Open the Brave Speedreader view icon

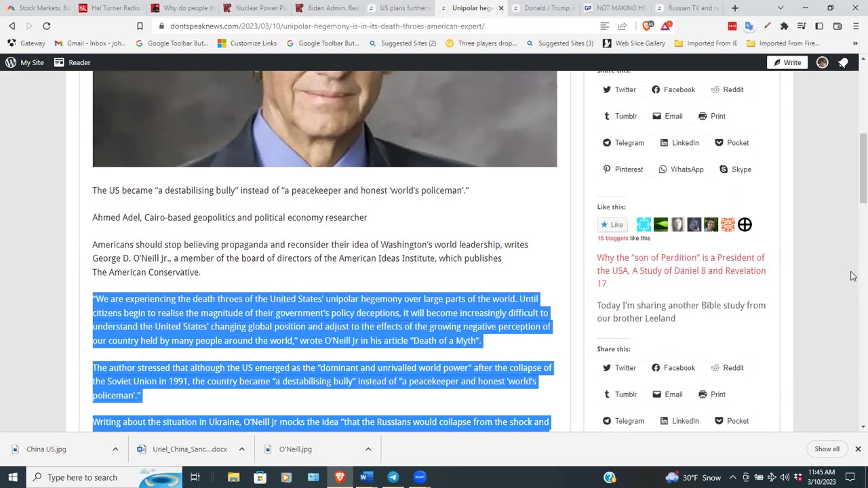pyautogui.click(x=605, y=26)
